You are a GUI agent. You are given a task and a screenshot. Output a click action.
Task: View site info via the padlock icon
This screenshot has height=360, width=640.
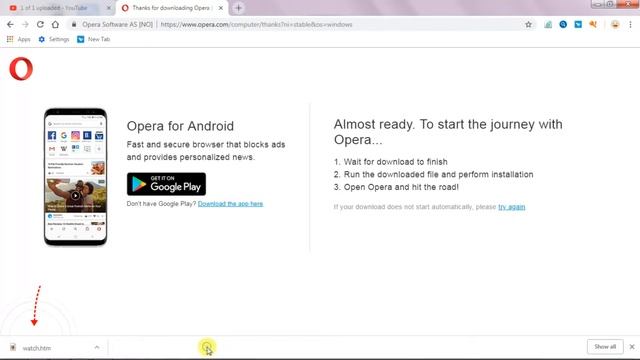click(74, 24)
